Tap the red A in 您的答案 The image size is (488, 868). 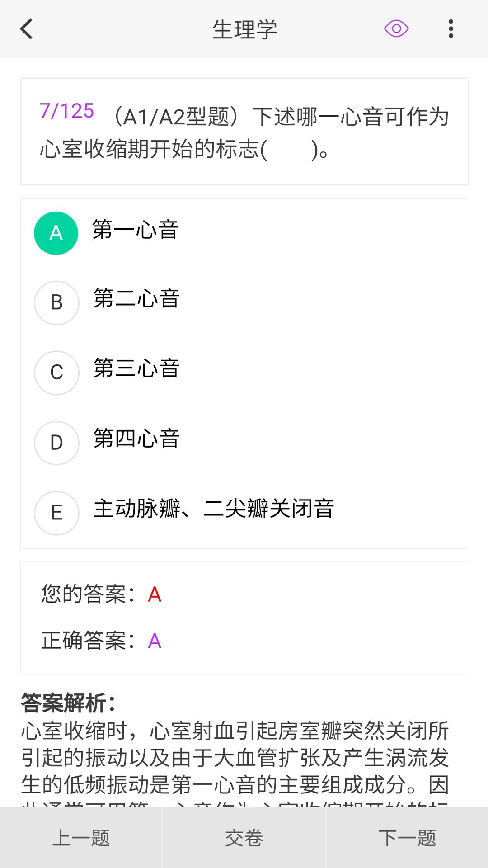pyautogui.click(x=154, y=594)
